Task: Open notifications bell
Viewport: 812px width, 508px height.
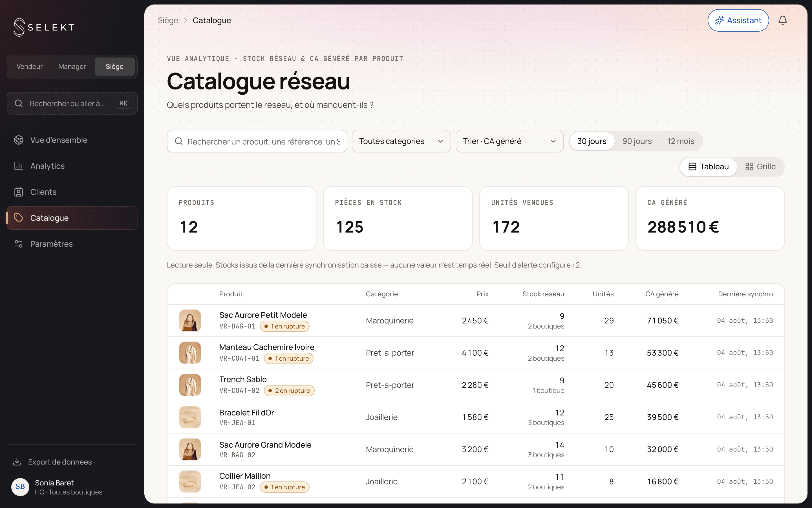Action: pyautogui.click(x=782, y=21)
